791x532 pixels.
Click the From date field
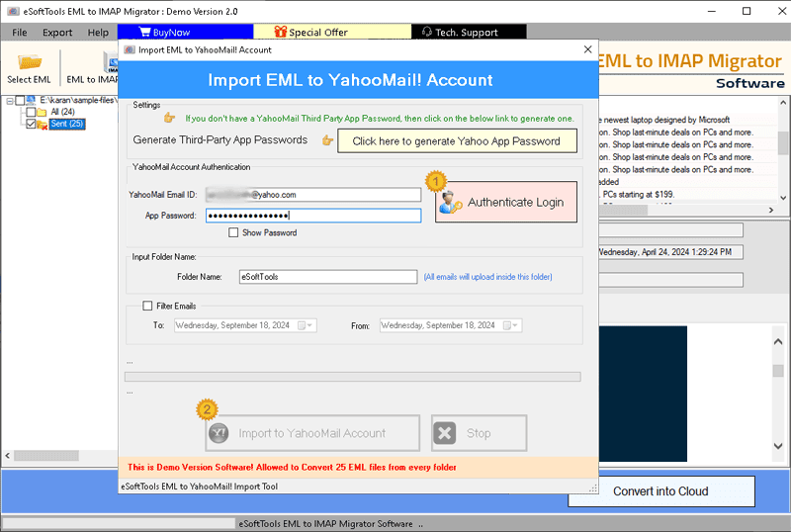point(451,325)
